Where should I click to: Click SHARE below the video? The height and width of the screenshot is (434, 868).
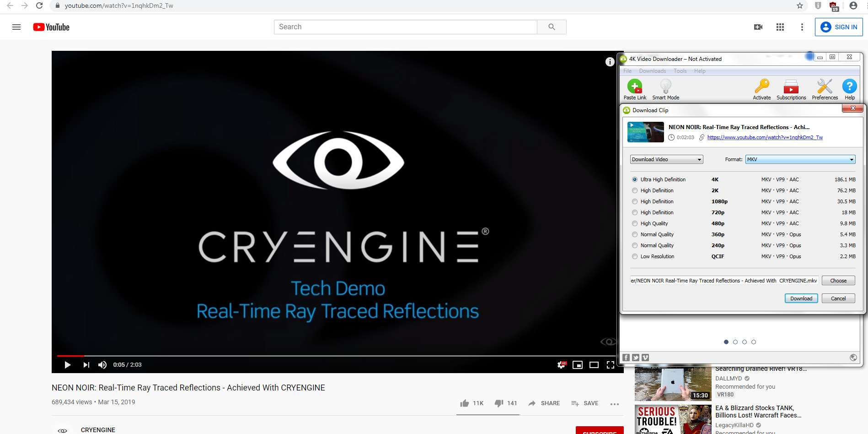544,403
